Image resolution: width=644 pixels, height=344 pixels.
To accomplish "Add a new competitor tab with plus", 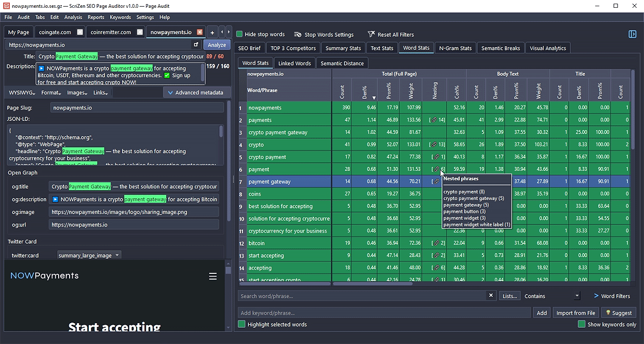I will pyautogui.click(x=212, y=32).
